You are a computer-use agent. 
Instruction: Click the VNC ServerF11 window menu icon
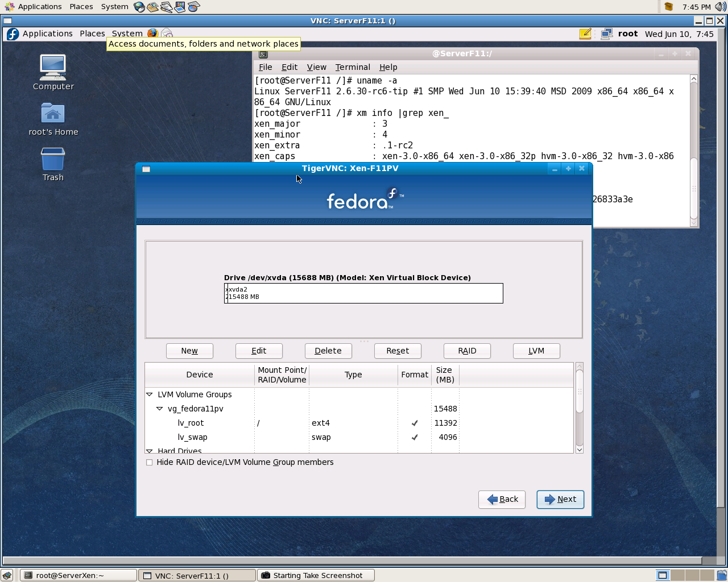coord(8,21)
